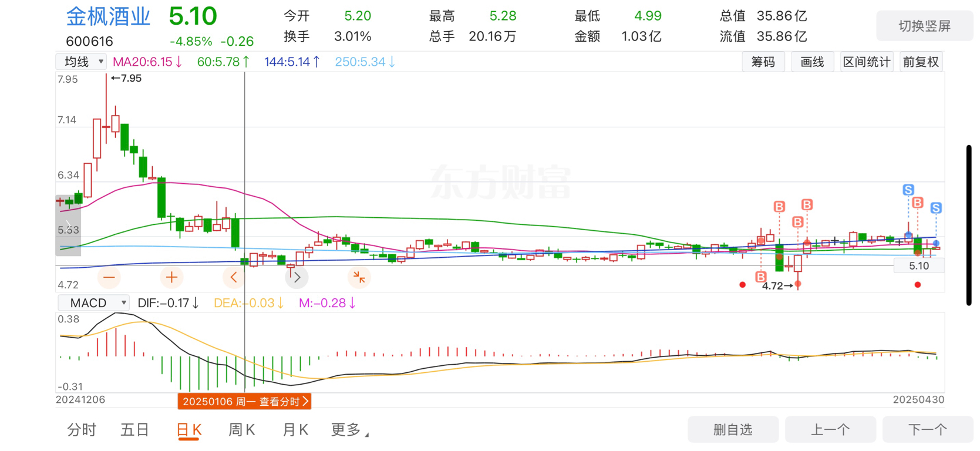
Task: Click the 60:5.78 moving average label
Action: pos(223,62)
